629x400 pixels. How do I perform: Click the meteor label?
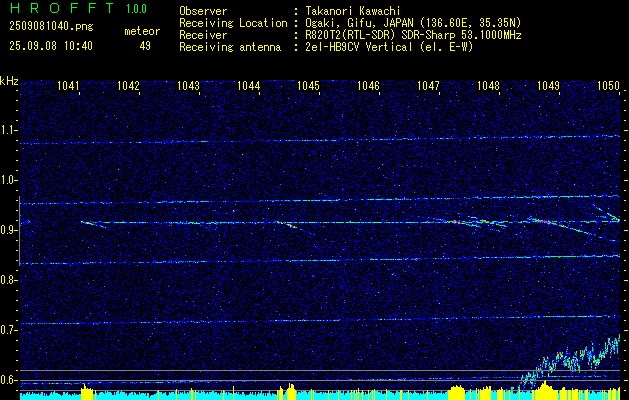click(x=142, y=31)
